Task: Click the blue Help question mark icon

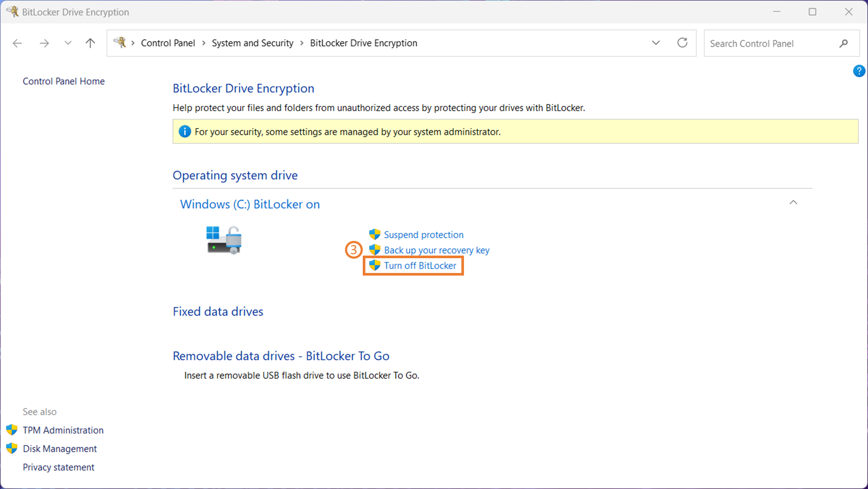Action: point(858,71)
